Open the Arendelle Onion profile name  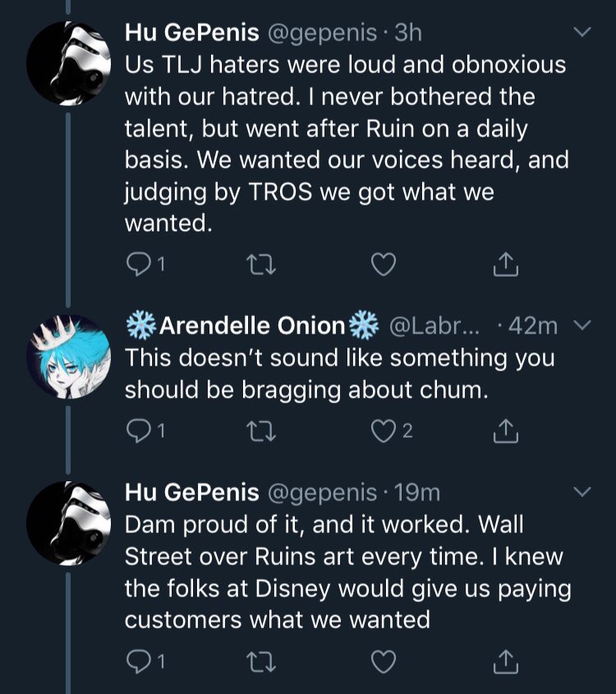click(251, 326)
